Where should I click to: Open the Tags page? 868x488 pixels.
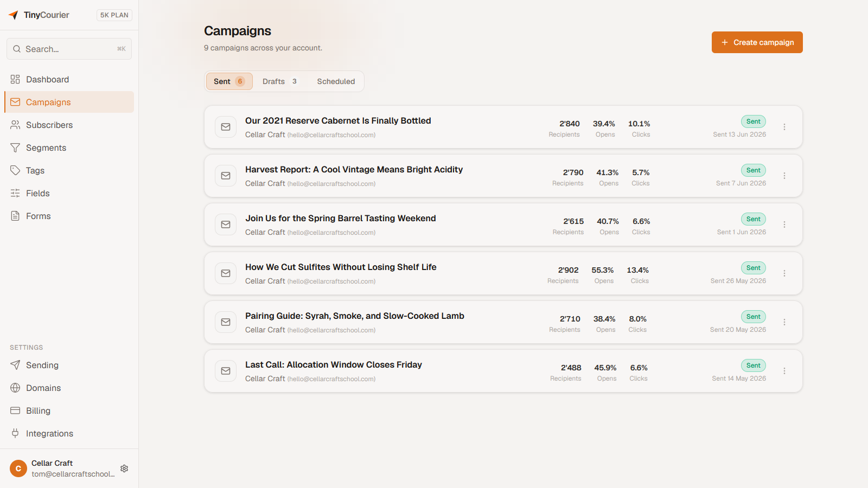click(69, 170)
